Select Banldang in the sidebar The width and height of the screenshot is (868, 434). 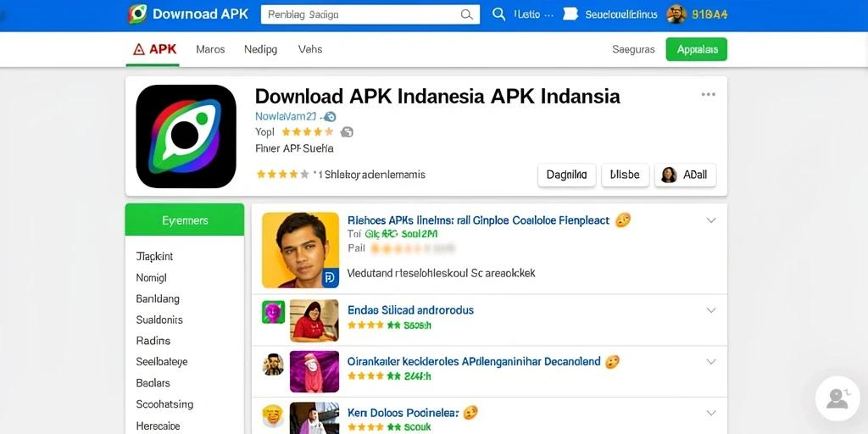click(158, 299)
